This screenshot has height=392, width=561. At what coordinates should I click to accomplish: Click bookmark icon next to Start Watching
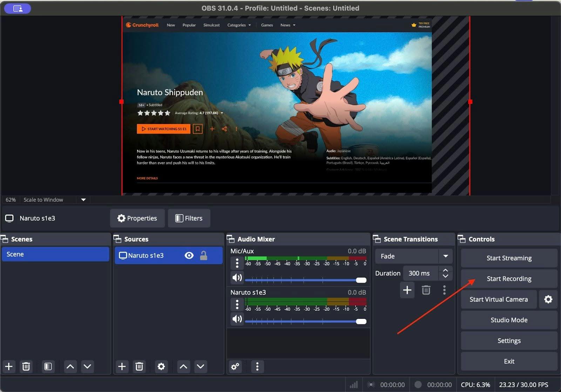click(x=198, y=129)
